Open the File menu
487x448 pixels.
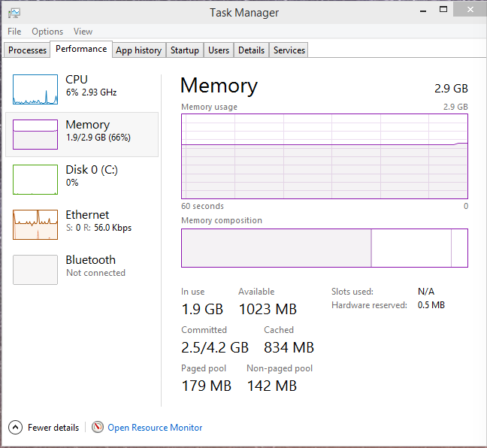coord(14,32)
